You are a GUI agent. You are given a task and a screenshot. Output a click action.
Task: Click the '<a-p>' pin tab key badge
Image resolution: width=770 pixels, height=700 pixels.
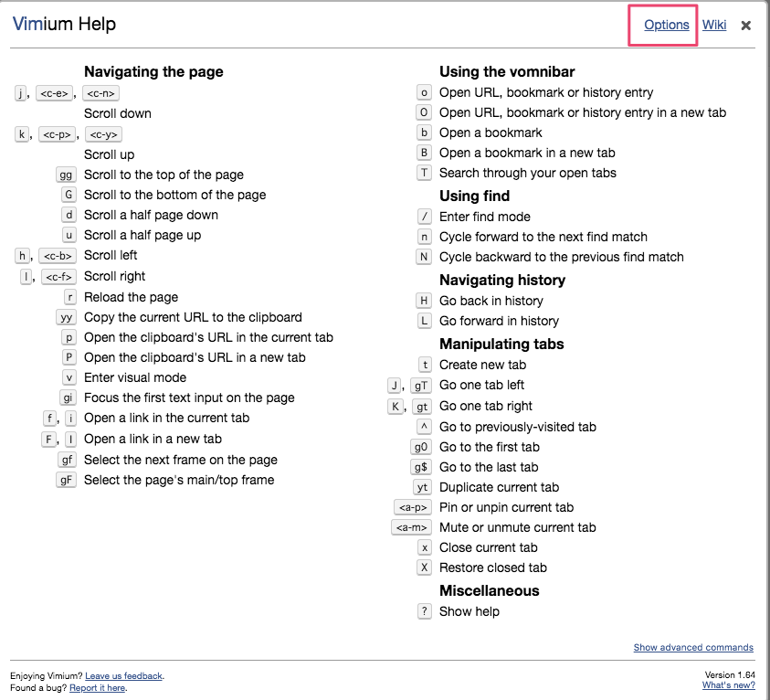click(411, 507)
